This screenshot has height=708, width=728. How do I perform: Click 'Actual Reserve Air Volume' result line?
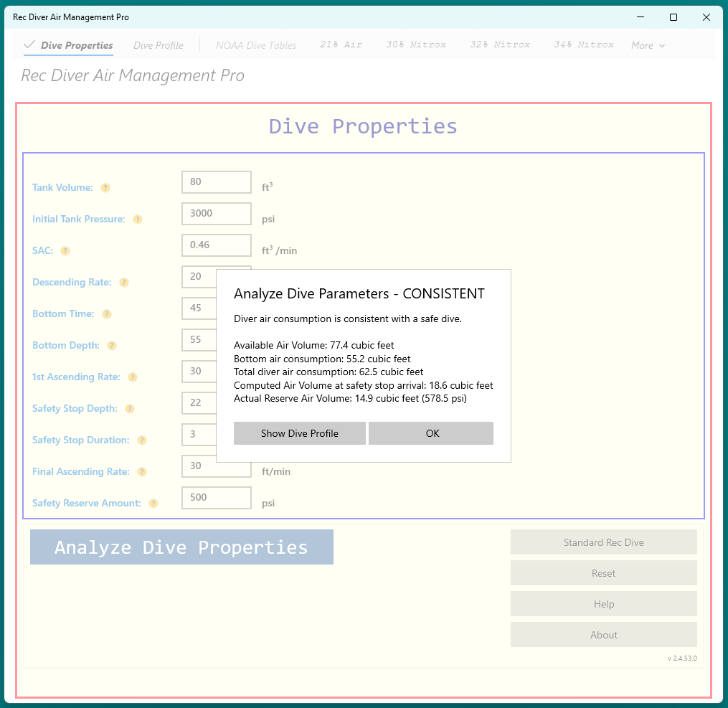click(351, 398)
